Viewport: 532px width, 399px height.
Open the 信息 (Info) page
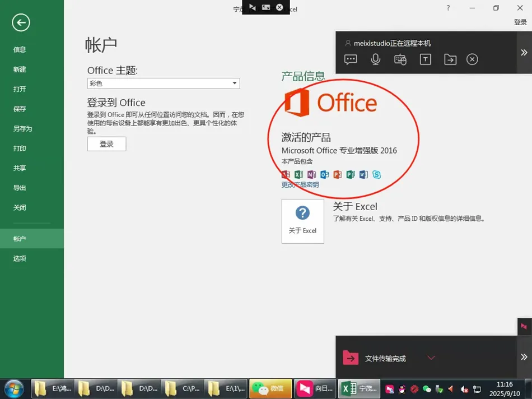pyautogui.click(x=20, y=49)
